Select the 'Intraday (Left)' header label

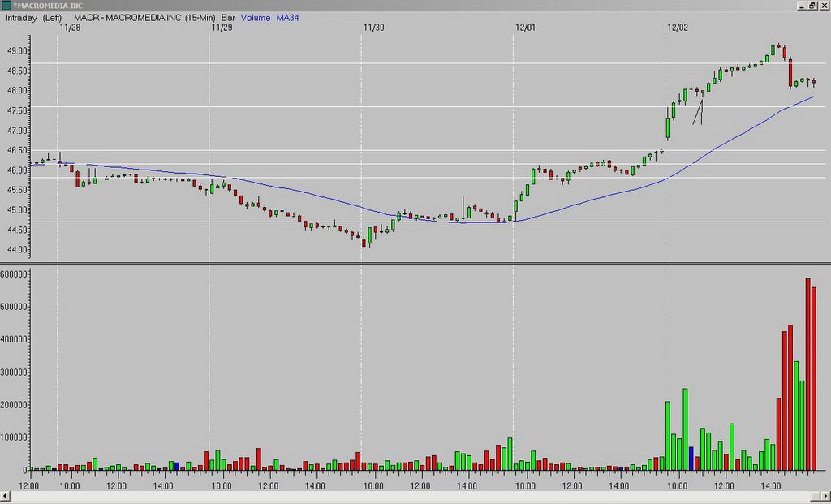click(x=33, y=18)
